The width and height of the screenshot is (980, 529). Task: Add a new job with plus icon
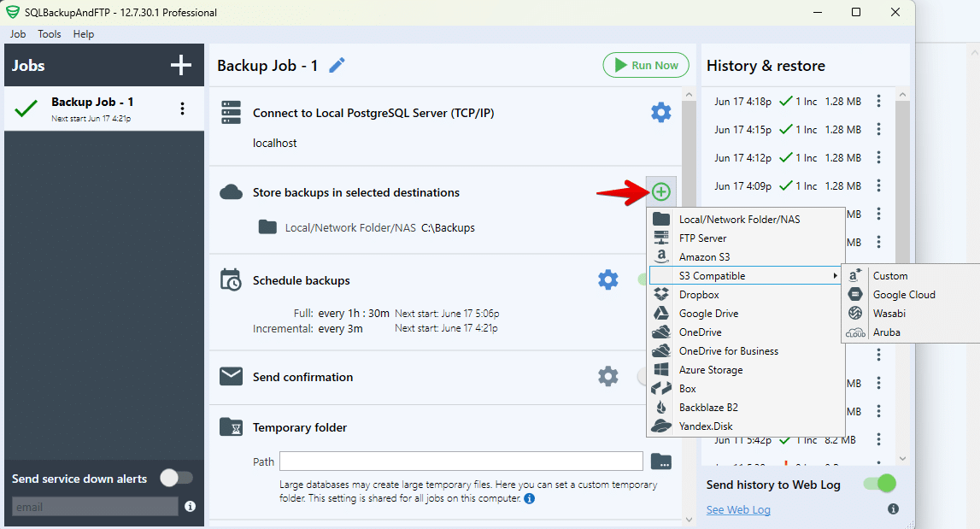180,65
